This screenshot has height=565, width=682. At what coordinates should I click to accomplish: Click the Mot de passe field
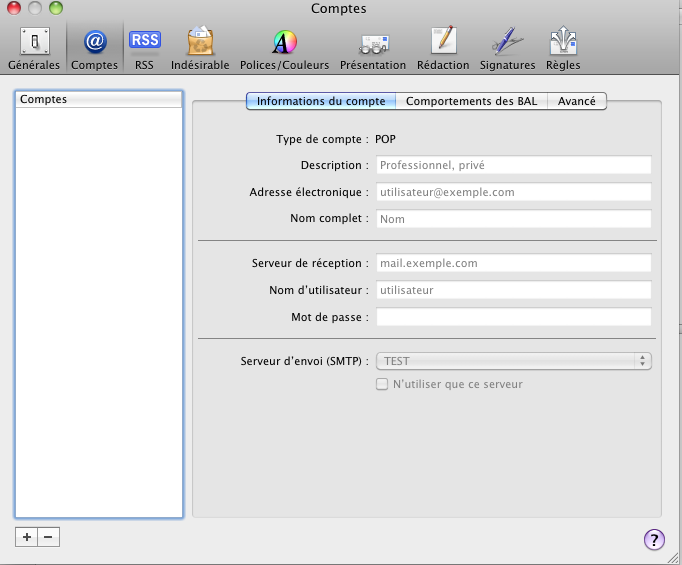tap(513, 317)
